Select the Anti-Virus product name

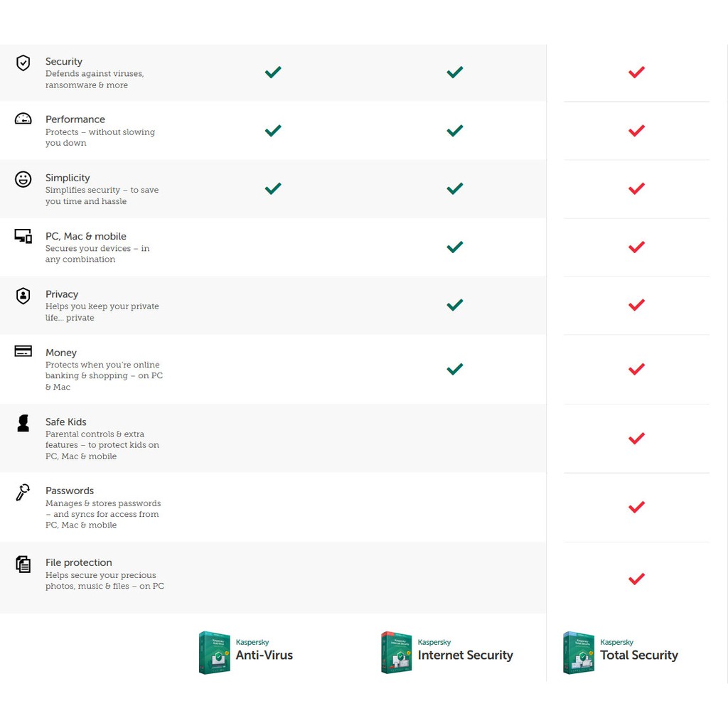click(x=264, y=655)
